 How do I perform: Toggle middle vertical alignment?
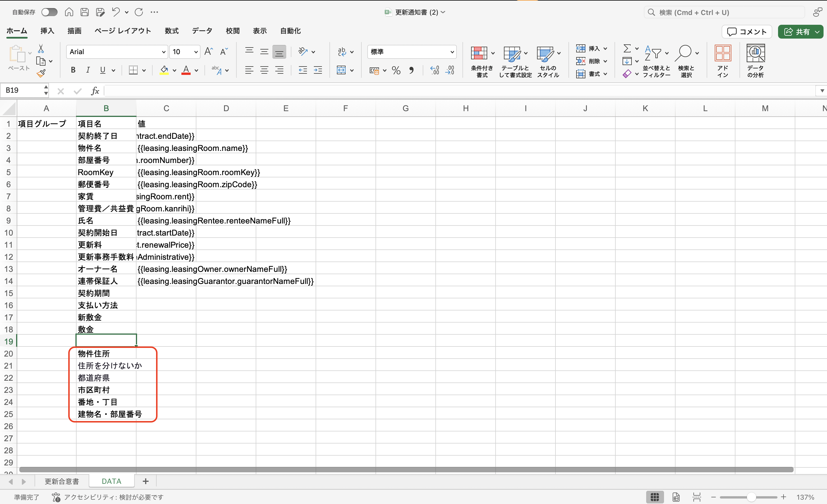point(264,52)
